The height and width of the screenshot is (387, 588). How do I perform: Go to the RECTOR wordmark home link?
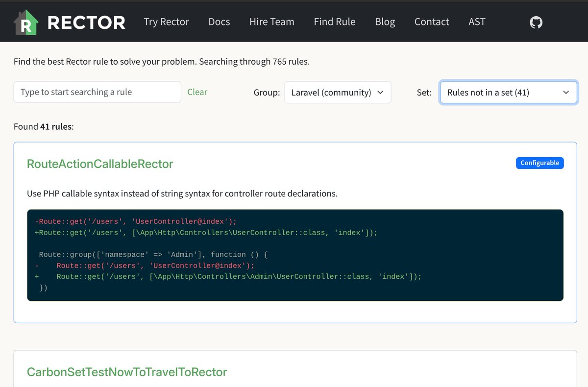click(x=86, y=23)
